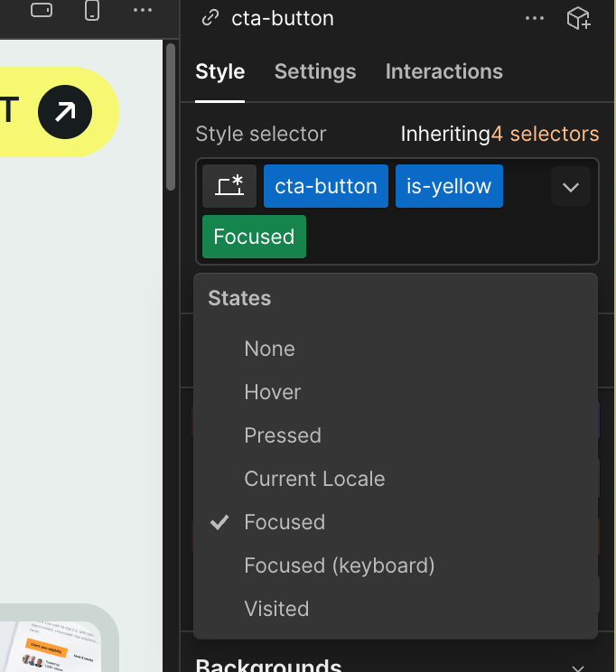This screenshot has height=672, width=616.
Task: Select the is-yellow class chip
Action: pos(449,186)
